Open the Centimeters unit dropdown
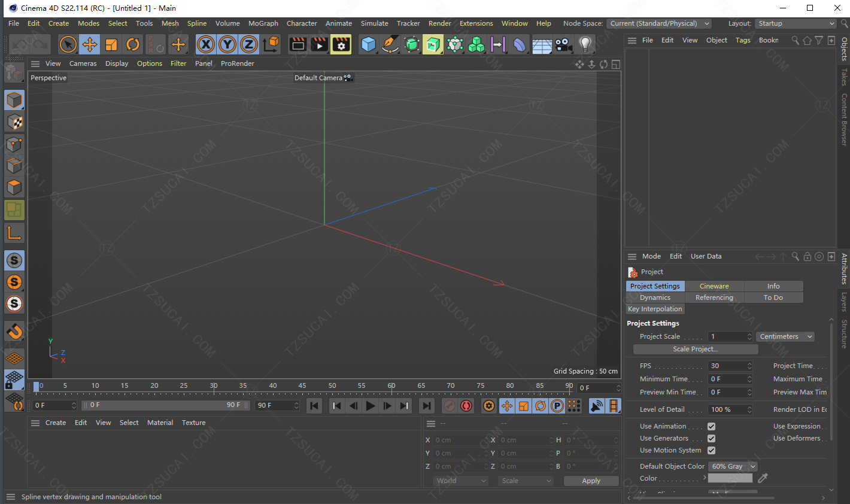This screenshot has width=850, height=504. click(785, 336)
